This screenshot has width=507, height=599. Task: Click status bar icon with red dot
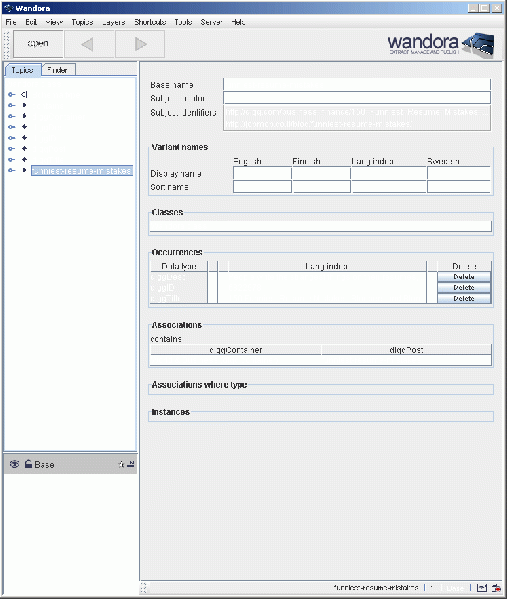coord(496,588)
